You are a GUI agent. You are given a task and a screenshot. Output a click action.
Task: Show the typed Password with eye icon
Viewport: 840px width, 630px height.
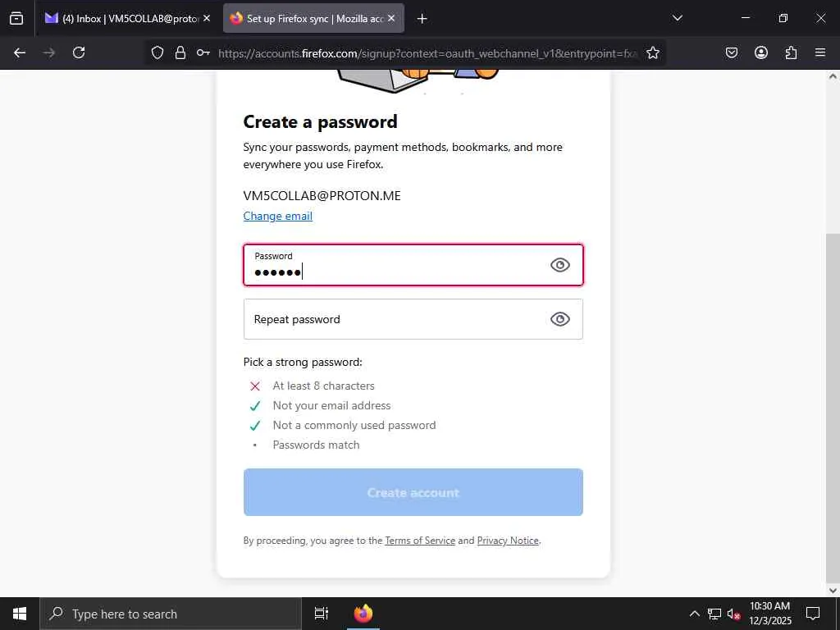559,265
